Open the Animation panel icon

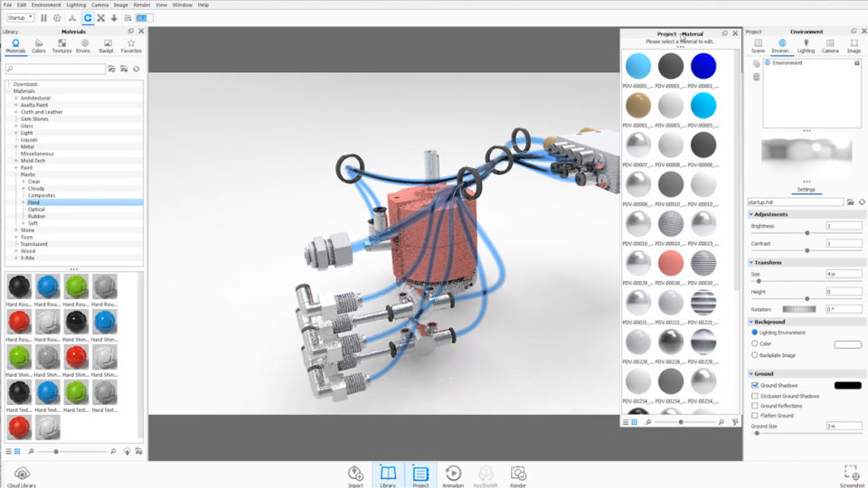coord(453,474)
